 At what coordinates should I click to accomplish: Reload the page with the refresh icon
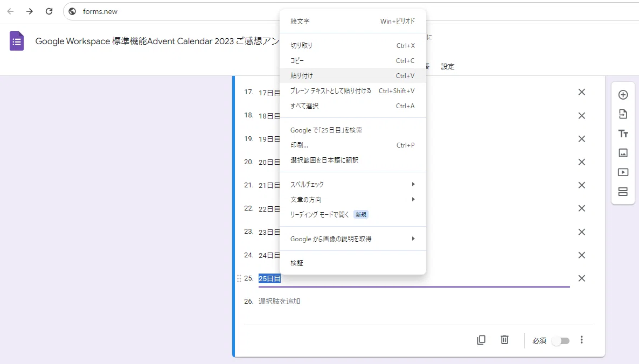click(x=49, y=11)
